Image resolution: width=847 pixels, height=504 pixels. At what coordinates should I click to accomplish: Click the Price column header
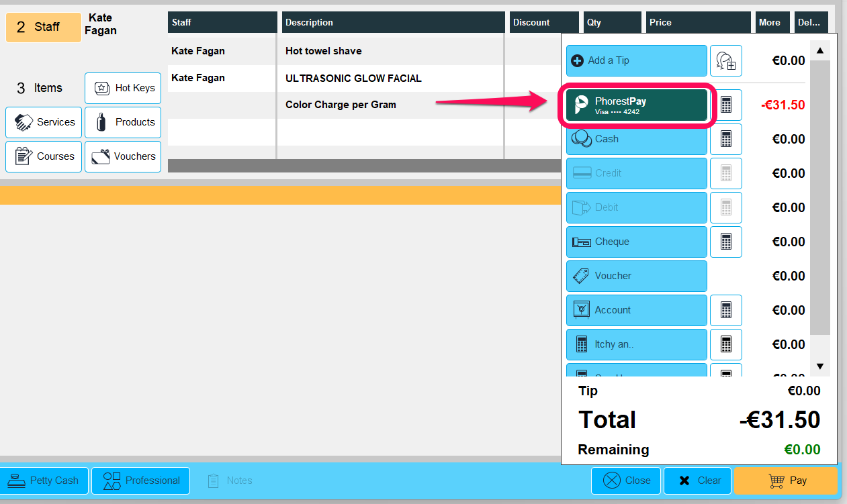click(699, 22)
